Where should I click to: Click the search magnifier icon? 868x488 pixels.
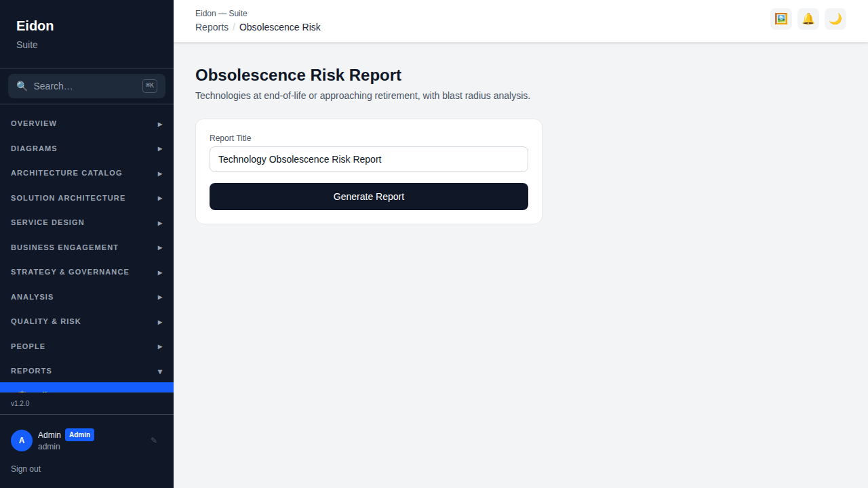click(x=22, y=86)
